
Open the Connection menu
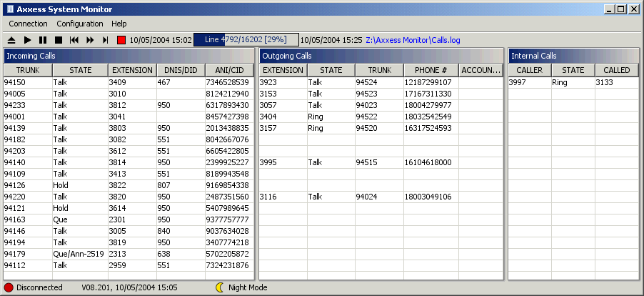pos(29,24)
